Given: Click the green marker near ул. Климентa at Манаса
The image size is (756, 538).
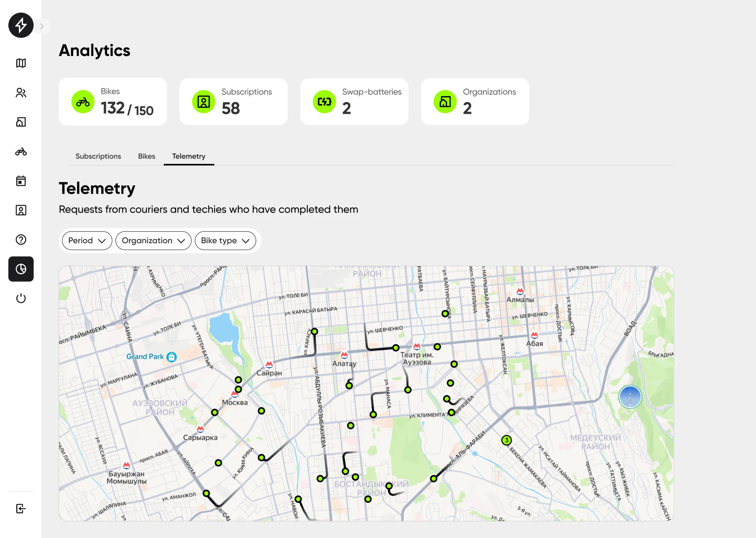Looking at the screenshot, I should [x=373, y=415].
